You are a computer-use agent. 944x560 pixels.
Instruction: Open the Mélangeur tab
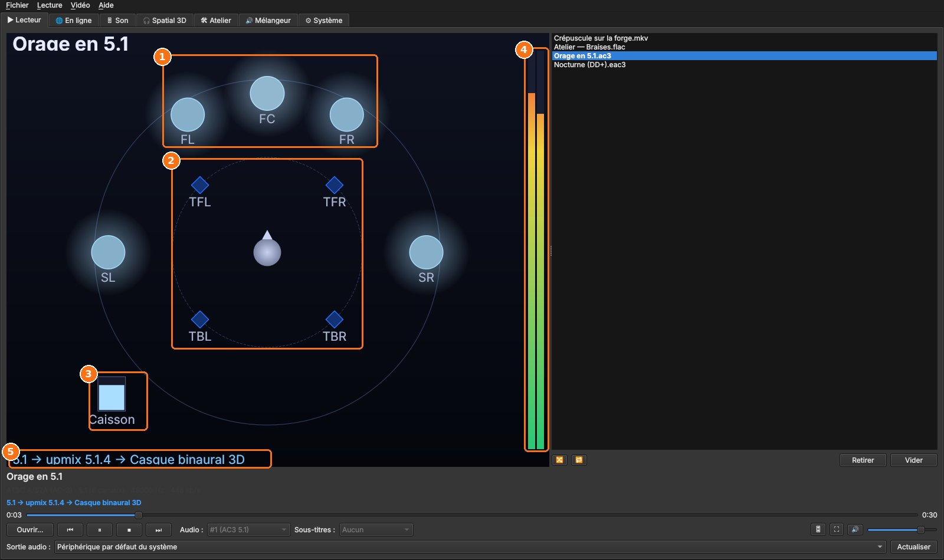[x=268, y=21]
